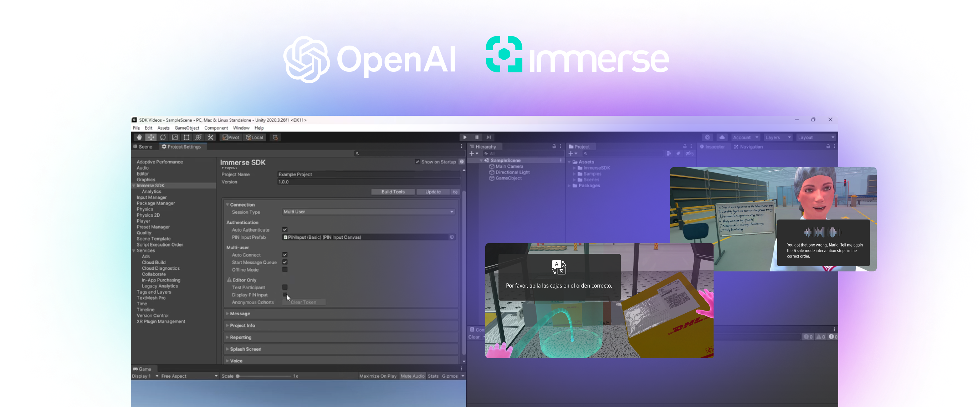This screenshot has height=407, width=980.
Task: Switch to the Inspector tab
Action: (713, 146)
